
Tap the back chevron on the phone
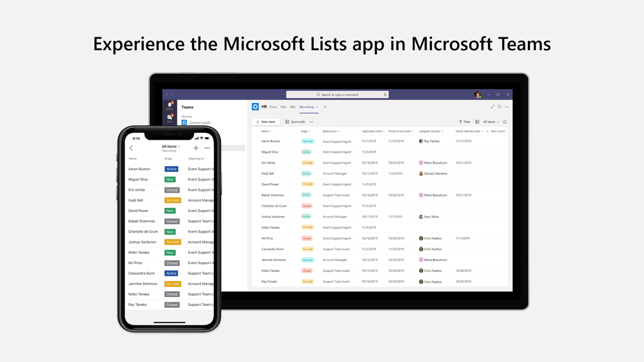click(132, 148)
